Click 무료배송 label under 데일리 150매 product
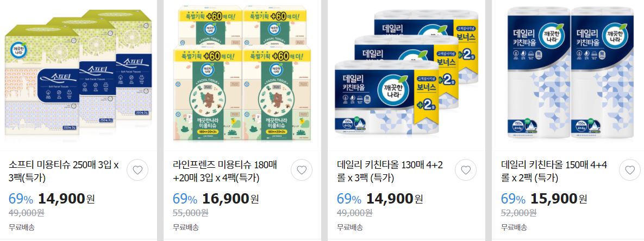The width and height of the screenshot is (644, 241). [514, 227]
